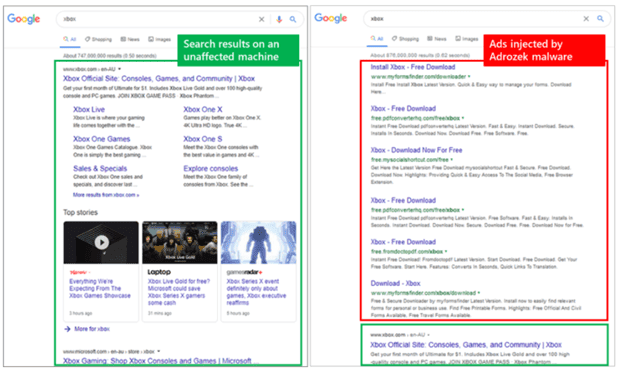This screenshot has height=381, width=624.
Task: Expand arrow next to www.xbox.com en-AU right
Action: click(x=428, y=335)
